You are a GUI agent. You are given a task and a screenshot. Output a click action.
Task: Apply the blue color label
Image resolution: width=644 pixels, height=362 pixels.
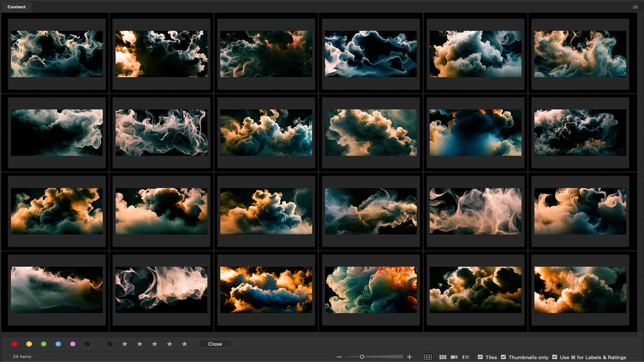click(x=58, y=344)
